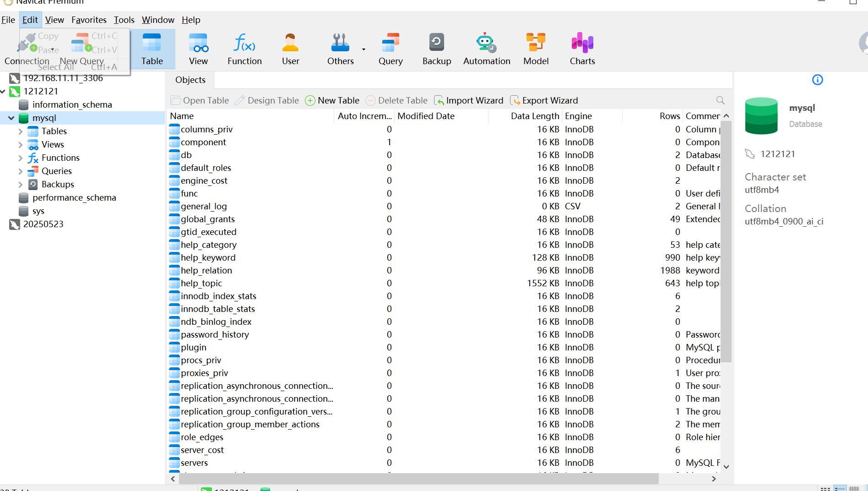
Task: Launch the Import Wizard
Action: 468,100
